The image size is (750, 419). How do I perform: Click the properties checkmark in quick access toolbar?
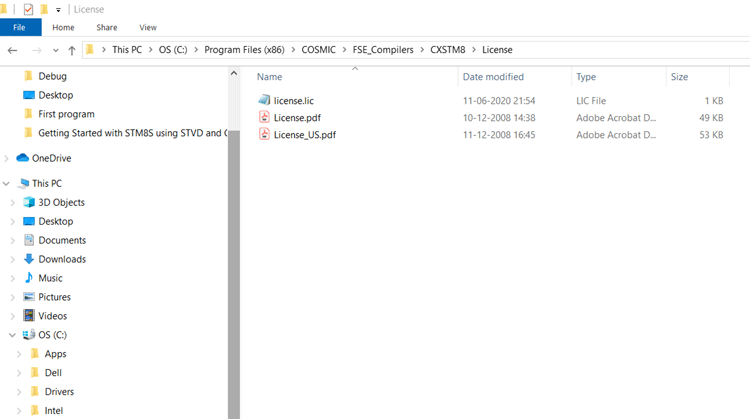(x=28, y=9)
